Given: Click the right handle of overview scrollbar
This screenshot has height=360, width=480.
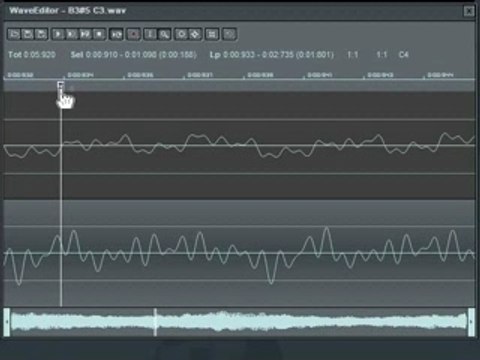Looking at the screenshot, I should pyautogui.click(x=471, y=322).
